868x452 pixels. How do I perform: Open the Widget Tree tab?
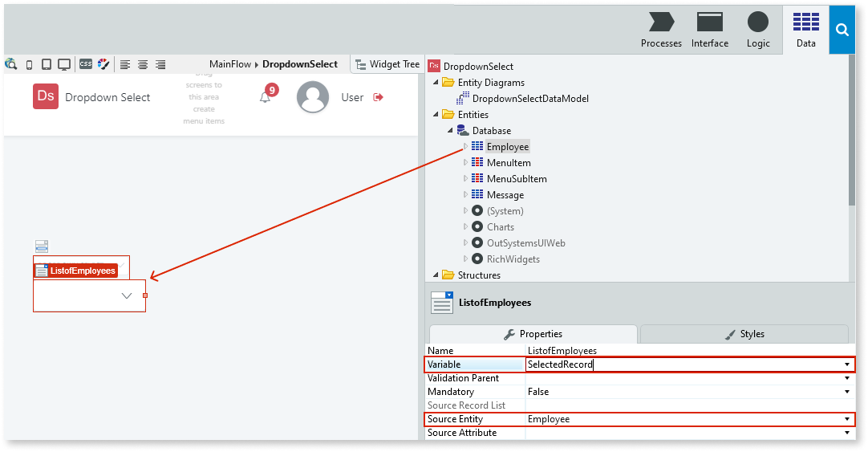click(x=387, y=64)
